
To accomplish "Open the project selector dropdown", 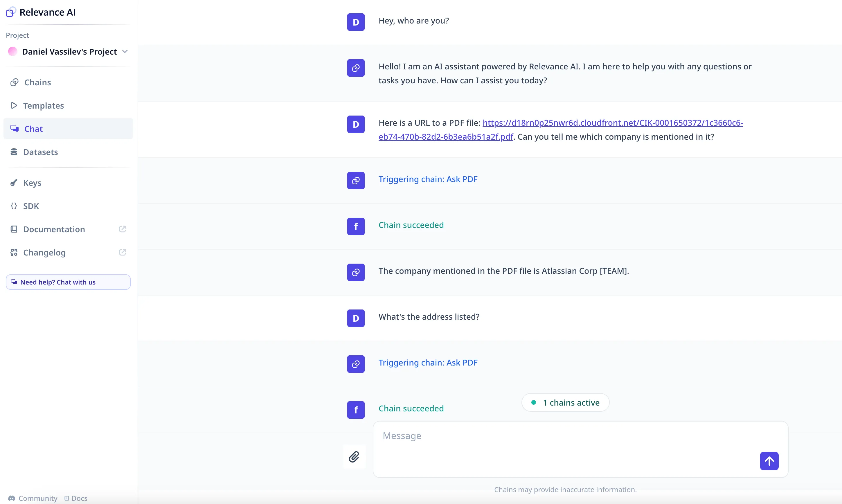I will (125, 51).
